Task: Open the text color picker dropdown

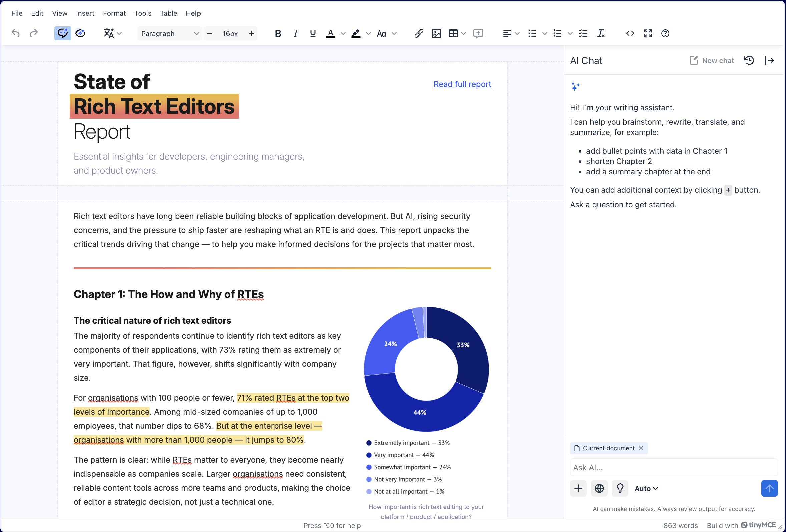Action: point(343,33)
